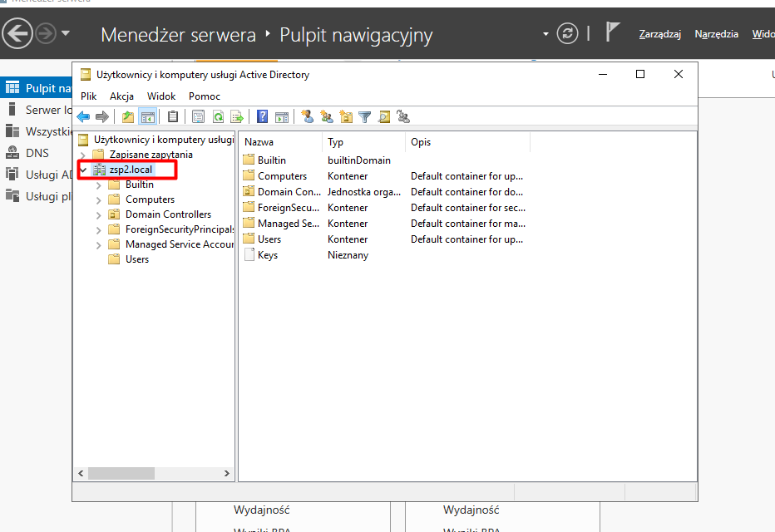Click the Find objects magnifier icon
The width and height of the screenshot is (775, 532).
coord(383,117)
